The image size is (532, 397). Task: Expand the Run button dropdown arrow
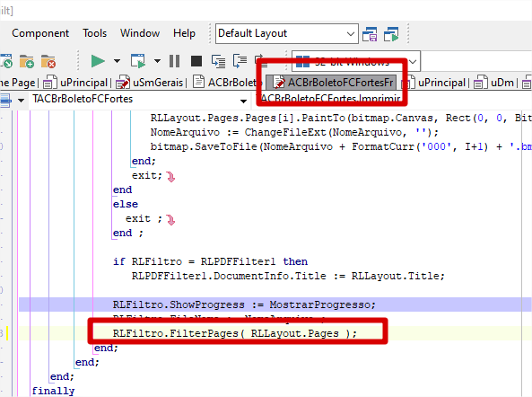[x=117, y=61]
